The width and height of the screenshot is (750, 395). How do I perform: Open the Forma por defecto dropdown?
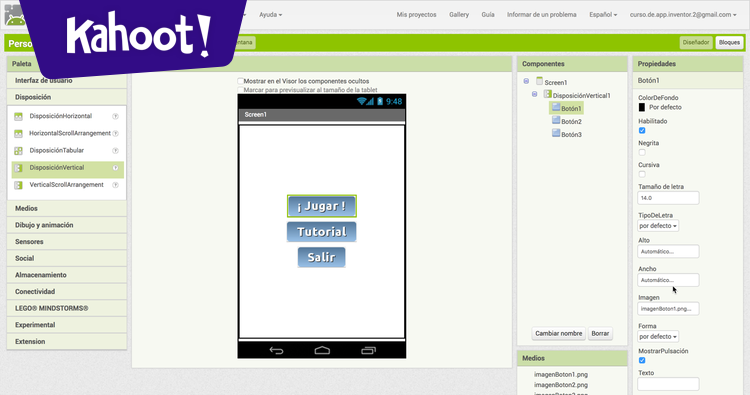pos(658,337)
